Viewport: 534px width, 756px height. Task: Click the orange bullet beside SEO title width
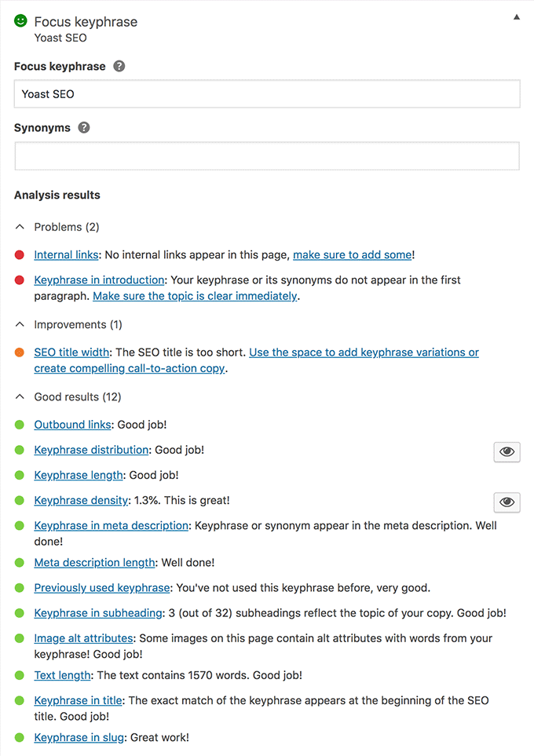20,352
